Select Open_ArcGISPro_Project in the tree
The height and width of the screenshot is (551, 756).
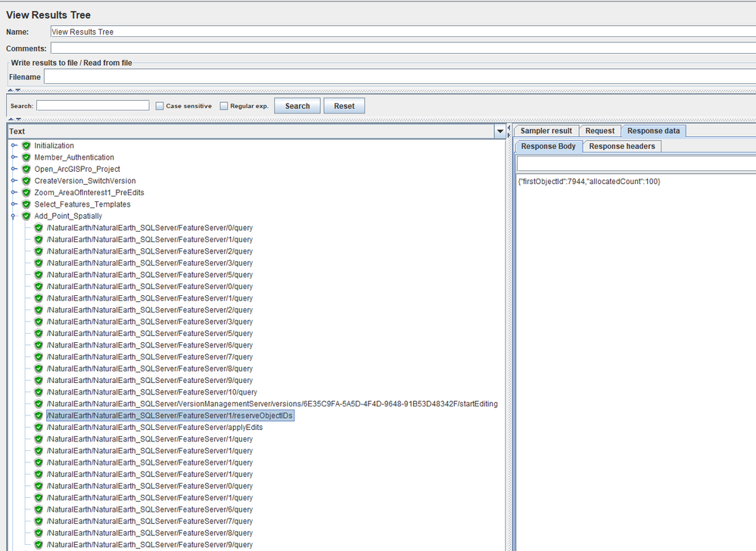tap(77, 170)
